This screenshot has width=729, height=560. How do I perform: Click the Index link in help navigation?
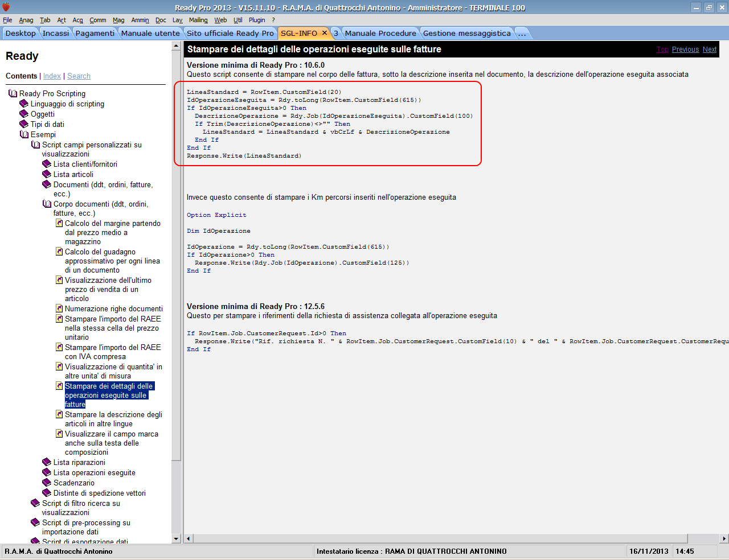tap(52, 76)
